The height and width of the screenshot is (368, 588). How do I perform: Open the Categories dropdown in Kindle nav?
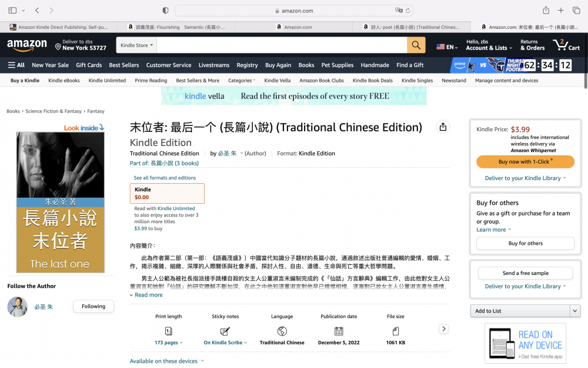tap(241, 81)
